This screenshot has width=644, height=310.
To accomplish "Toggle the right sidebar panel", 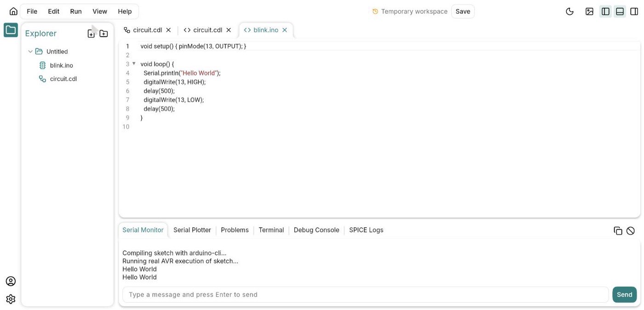I will click(x=634, y=11).
